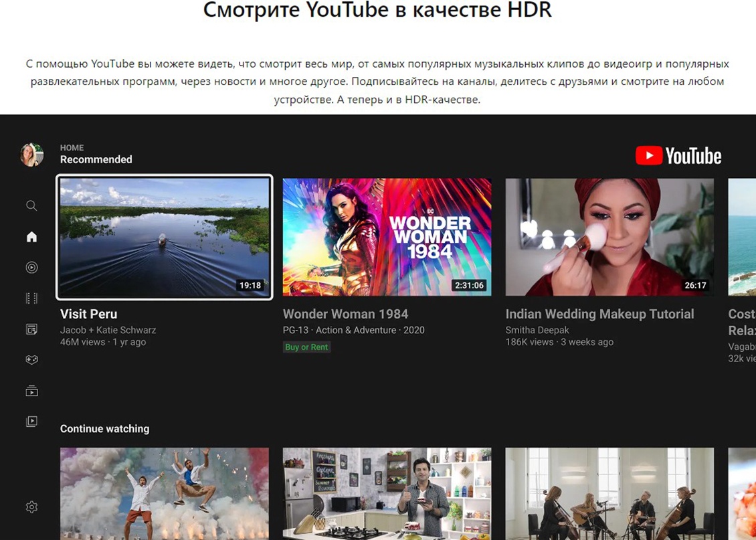Click the YouTube logo

pos(678,156)
